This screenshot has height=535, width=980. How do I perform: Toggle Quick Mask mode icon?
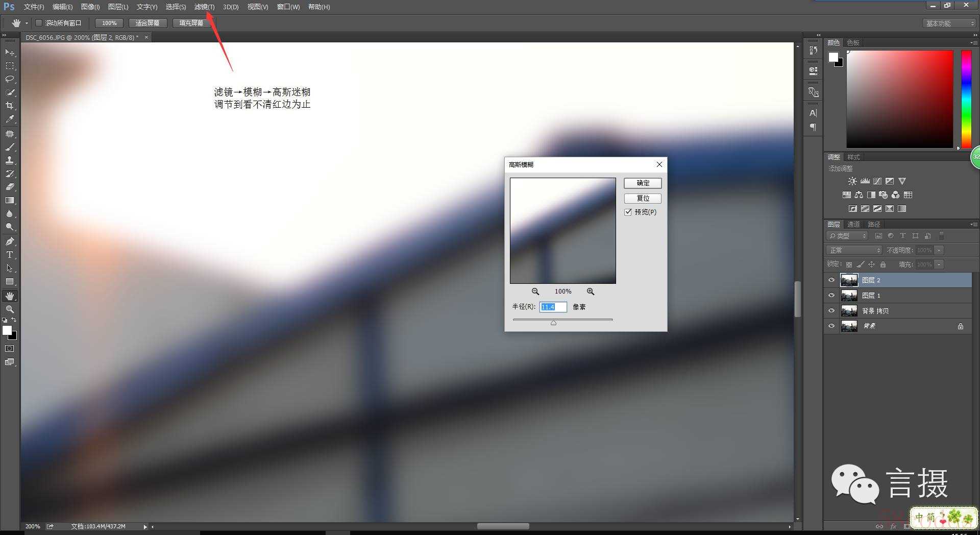coord(10,349)
